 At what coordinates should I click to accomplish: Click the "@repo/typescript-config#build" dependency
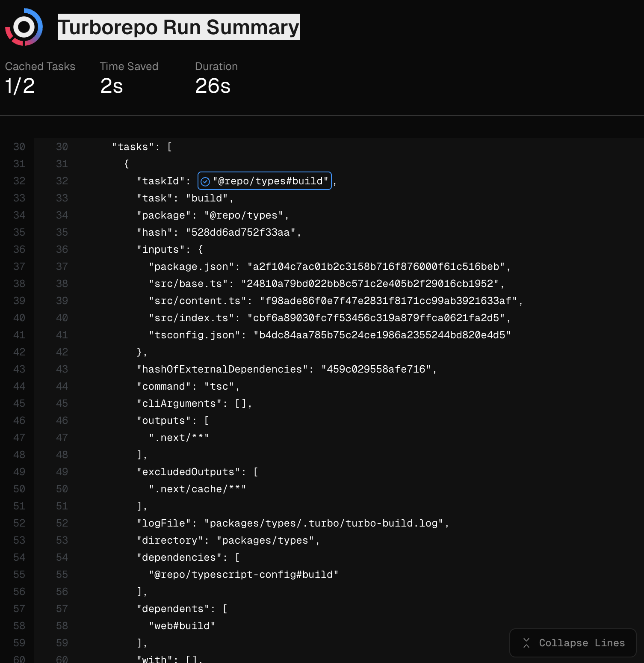244,574
